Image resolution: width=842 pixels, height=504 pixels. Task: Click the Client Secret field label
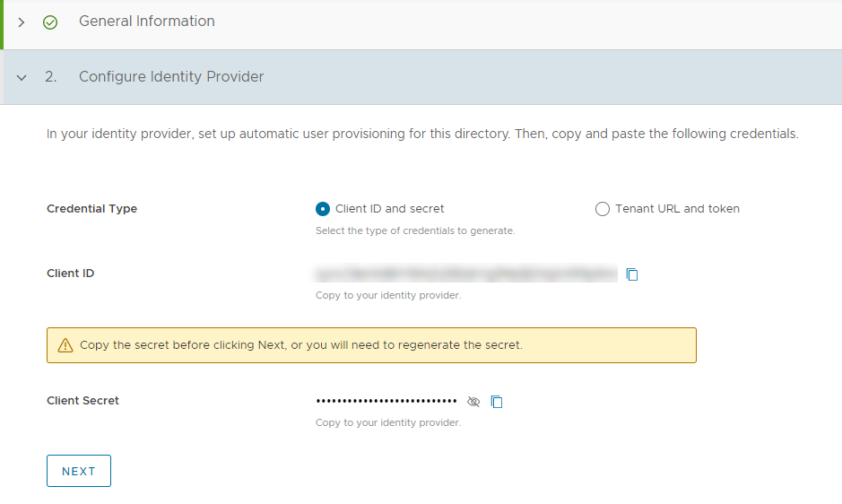pyautogui.click(x=82, y=400)
